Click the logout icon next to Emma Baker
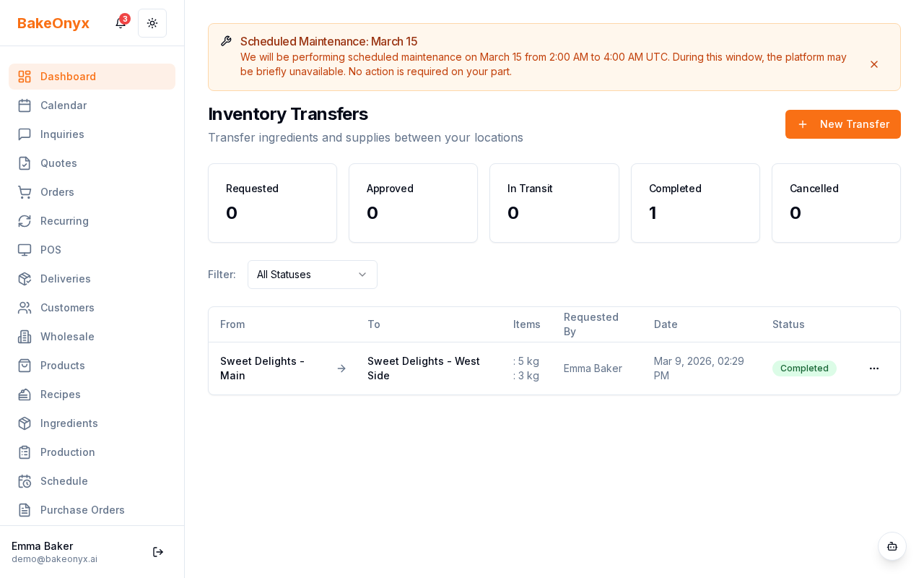 [x=158, y=552]
